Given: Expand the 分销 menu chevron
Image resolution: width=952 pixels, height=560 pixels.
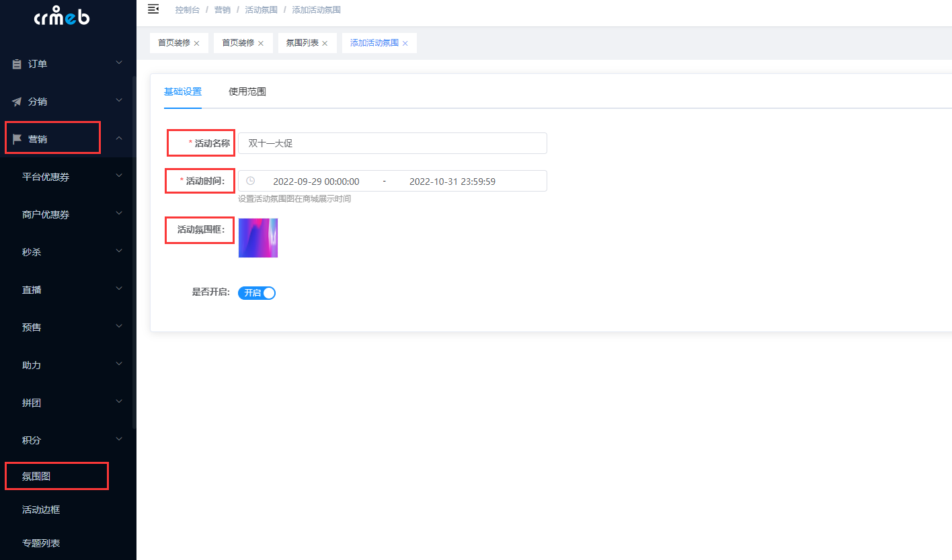Looking at the screenshot, I should (119, 100).
